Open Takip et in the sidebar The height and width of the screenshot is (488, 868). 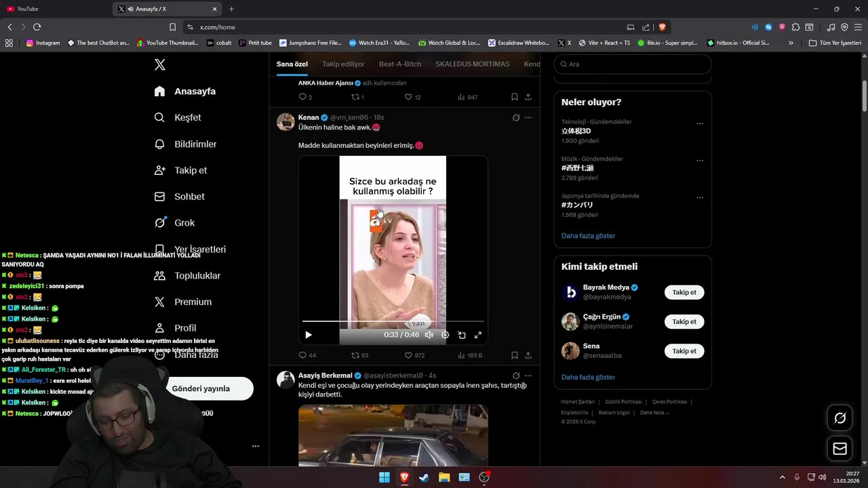pyautogui.click(x=180, y=170)
